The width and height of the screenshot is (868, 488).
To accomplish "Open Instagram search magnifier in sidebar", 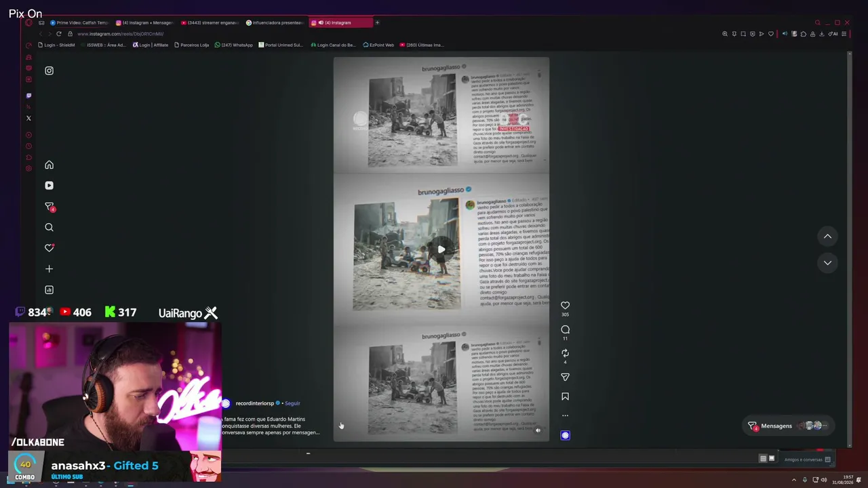I will [49, 227].
